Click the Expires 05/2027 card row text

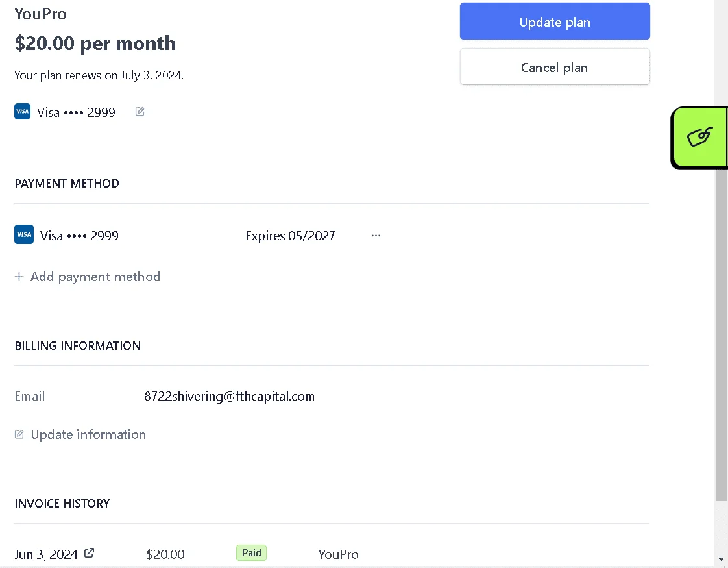click(290, 236)
